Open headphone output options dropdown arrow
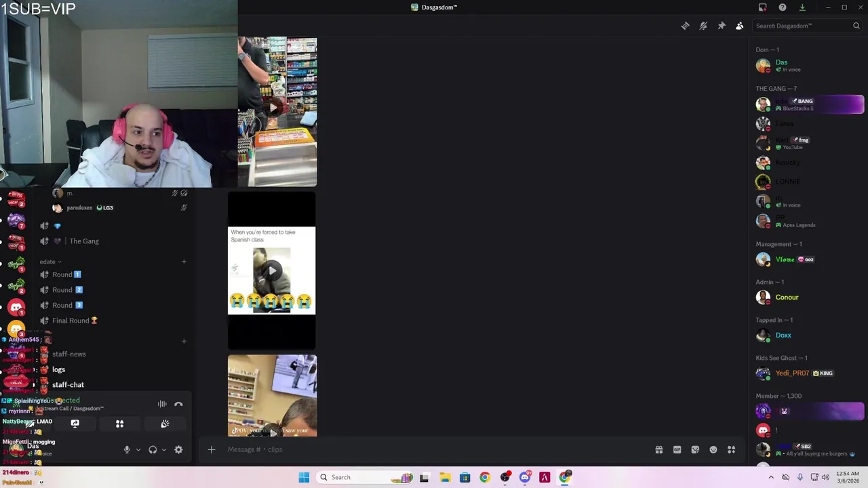Image resolution: width=868 pixels, height=488 pixels. click(x=164, y=449)
